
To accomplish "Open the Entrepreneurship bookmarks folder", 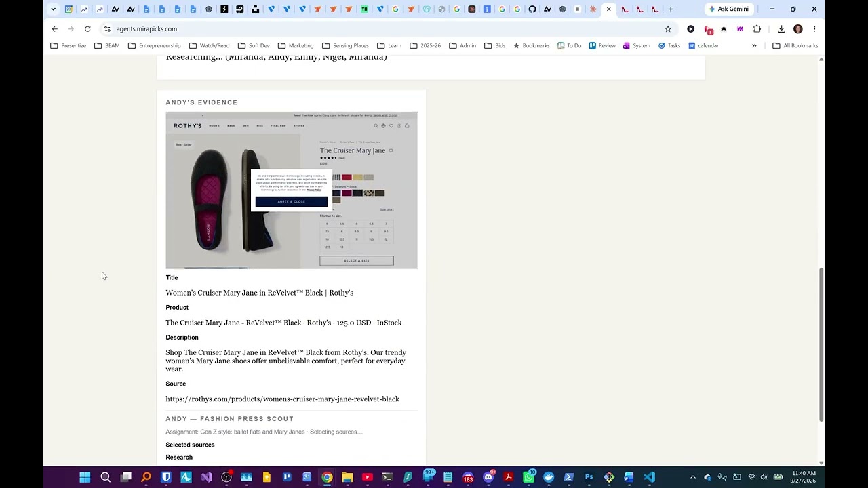I will click(155, 46).
